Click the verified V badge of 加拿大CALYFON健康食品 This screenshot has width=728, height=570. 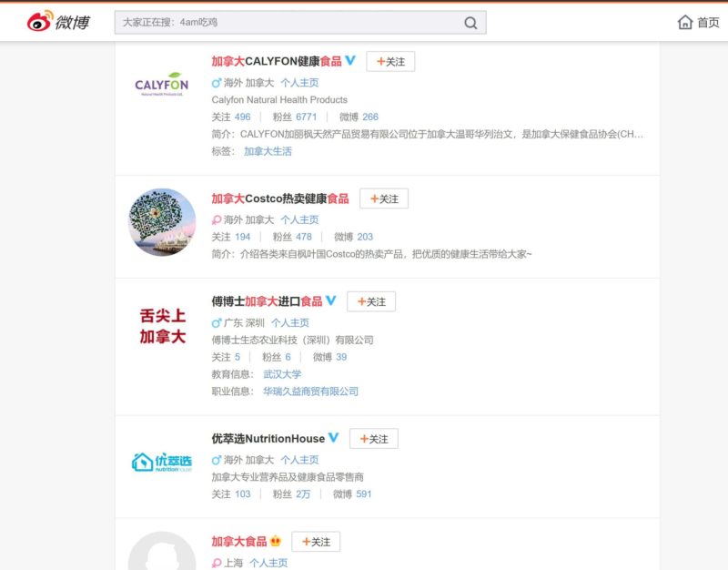coord(350,60)
